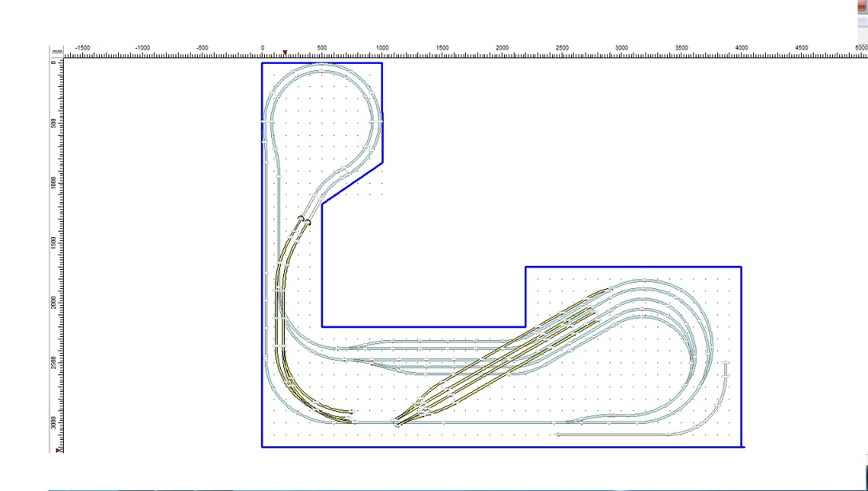Select the top of the upper loop track
Image resolution: width=868 pixels, height=491 pixels.
322,65
